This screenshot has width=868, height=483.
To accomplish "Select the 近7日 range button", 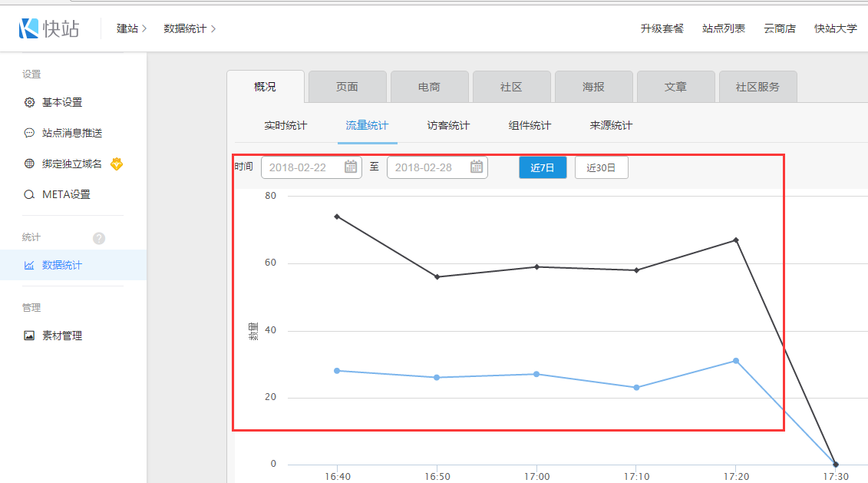I will [543, 167].
